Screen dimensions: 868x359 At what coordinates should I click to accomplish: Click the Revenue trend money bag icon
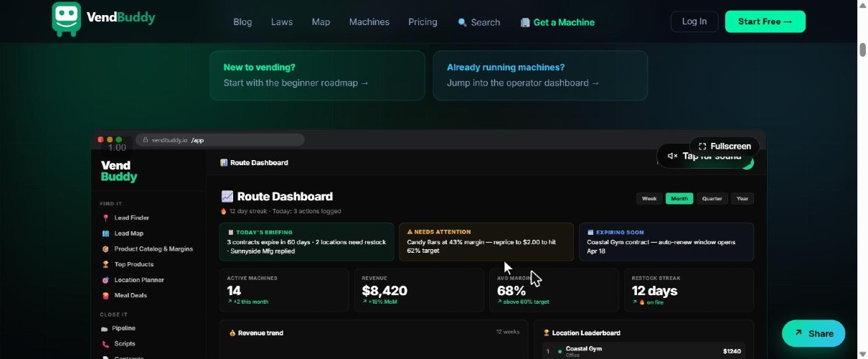[232, 333]
